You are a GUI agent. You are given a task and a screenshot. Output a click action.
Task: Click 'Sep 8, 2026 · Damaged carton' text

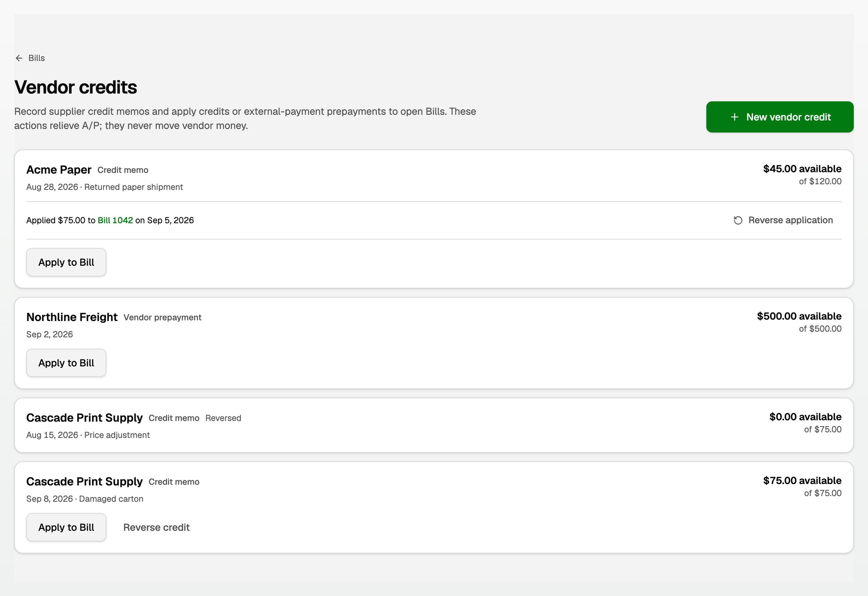(x=84, y=499)
